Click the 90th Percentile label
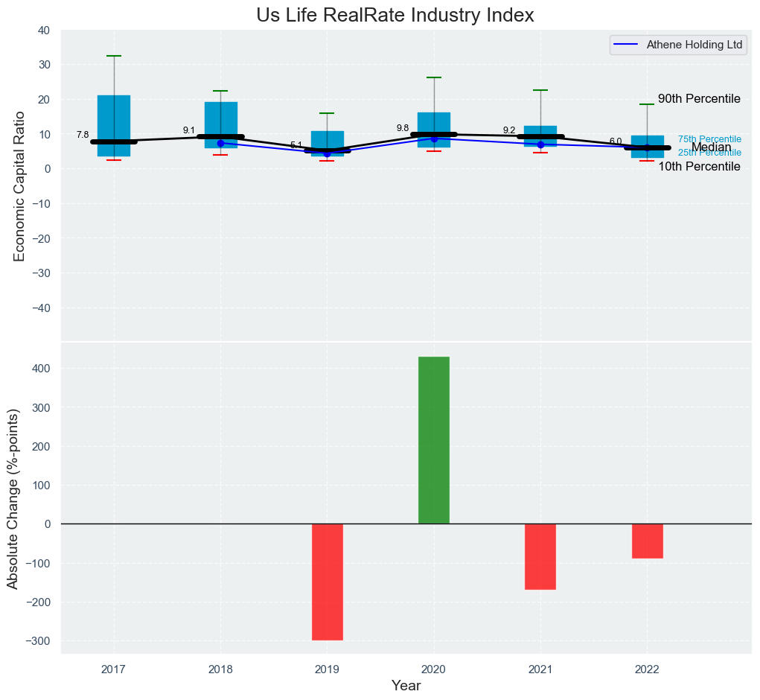Viewport: 760px width, 700px height. coord(698,99)
